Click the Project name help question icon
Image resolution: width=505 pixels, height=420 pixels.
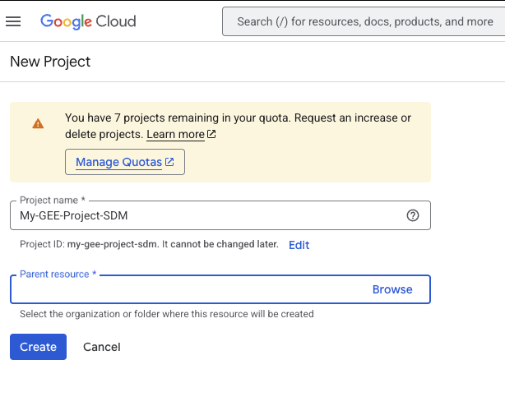(413, 215)
